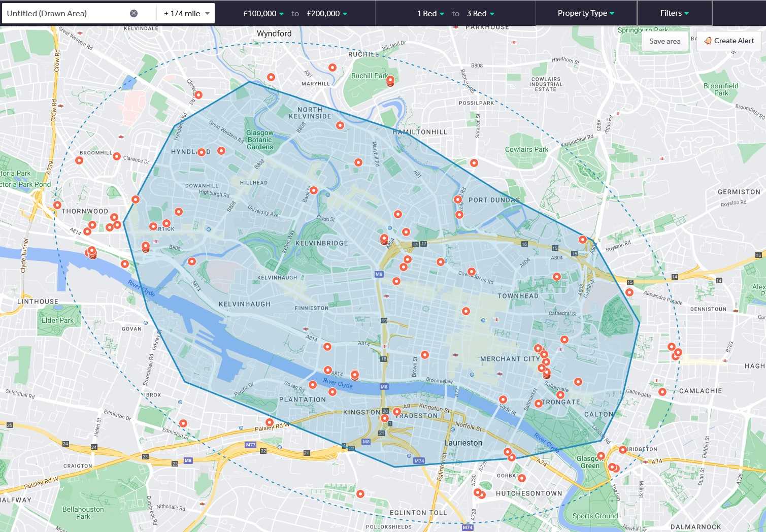
Task: Select the property marker at Hyndland label
Action: pos(202,152)
